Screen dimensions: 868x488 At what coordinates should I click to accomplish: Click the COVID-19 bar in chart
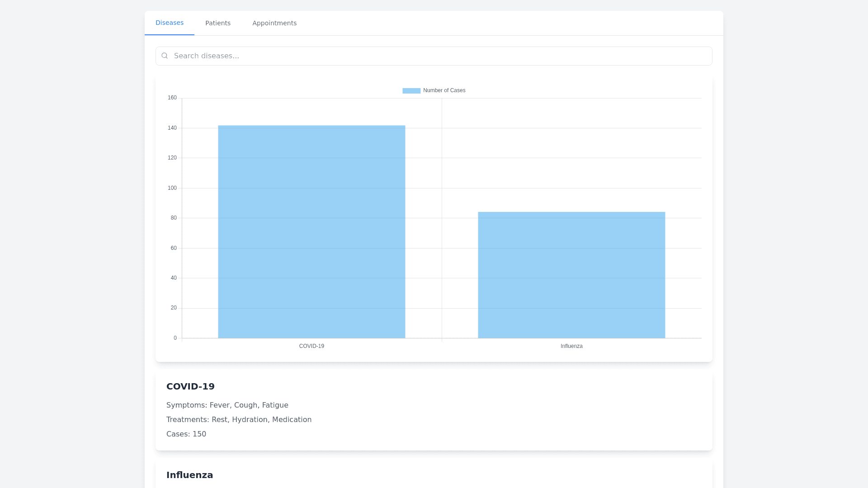point(311,231)
